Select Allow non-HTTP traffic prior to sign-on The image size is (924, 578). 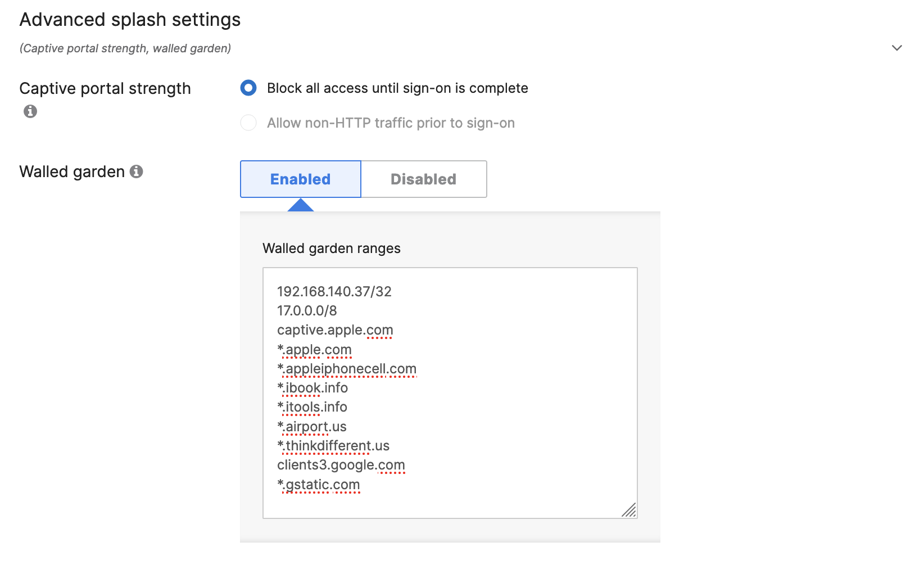(248, 123)
